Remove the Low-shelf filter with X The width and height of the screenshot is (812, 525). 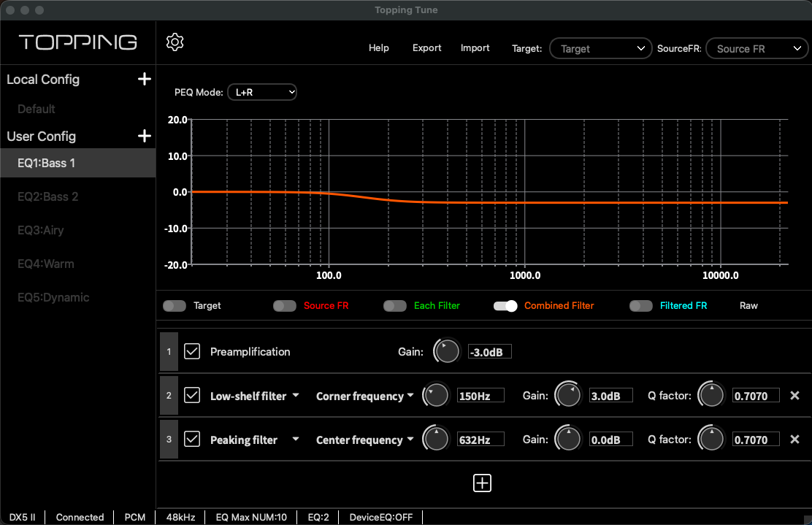[795, 396]
